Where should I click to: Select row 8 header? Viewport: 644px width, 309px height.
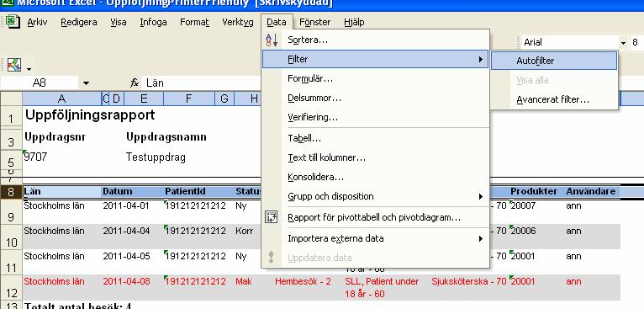click(x=11, y=192)
